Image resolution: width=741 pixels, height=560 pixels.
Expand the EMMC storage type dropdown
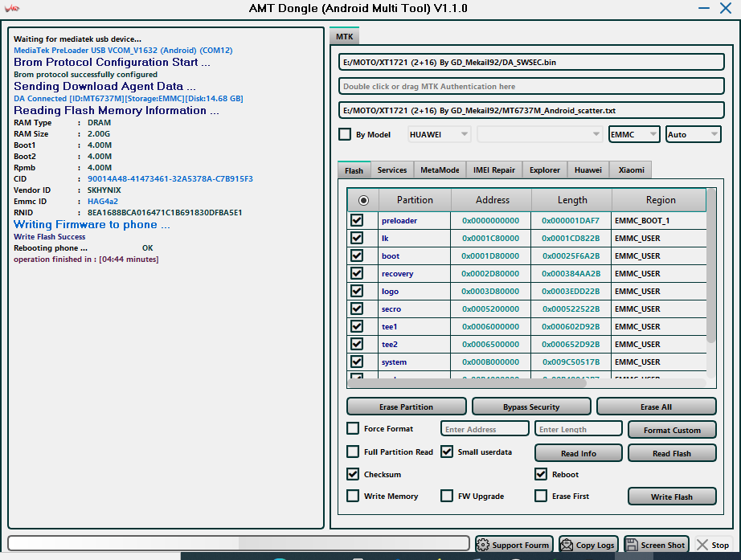click(634, 134)
